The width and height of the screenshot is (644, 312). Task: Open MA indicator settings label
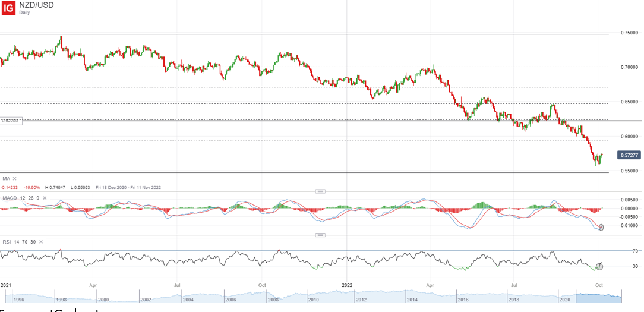click(x=6, y=178)
